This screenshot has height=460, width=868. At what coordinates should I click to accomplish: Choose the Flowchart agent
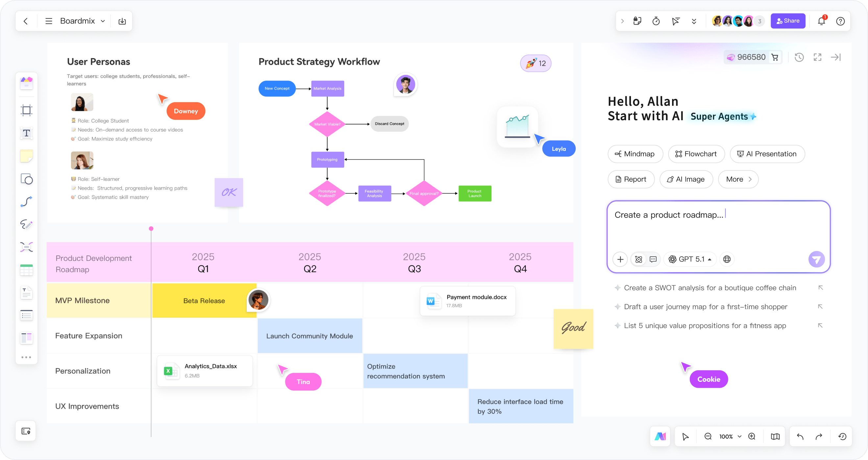(x=696, y=154)
